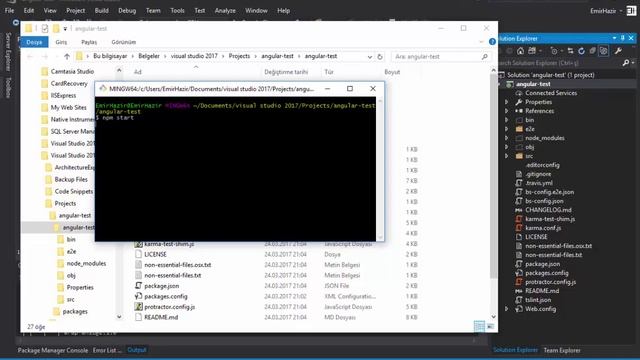Select karma.conf.js in Solution Explorer
Image resolution: width=640 pixels, height=360 pixels.
point(543,228)
